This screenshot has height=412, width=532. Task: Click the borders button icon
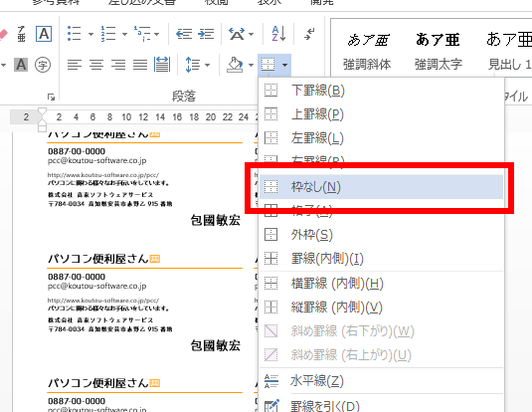[268, 65]
